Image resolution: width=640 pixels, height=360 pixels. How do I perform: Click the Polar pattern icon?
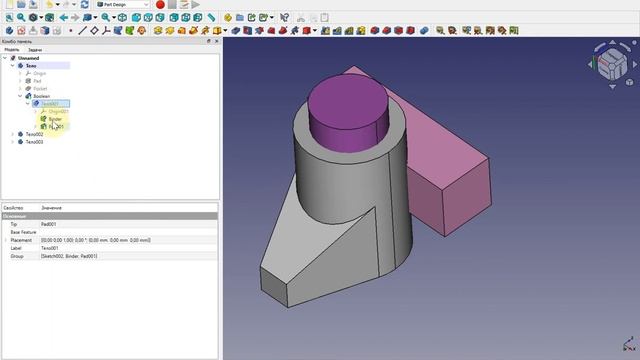349,31
